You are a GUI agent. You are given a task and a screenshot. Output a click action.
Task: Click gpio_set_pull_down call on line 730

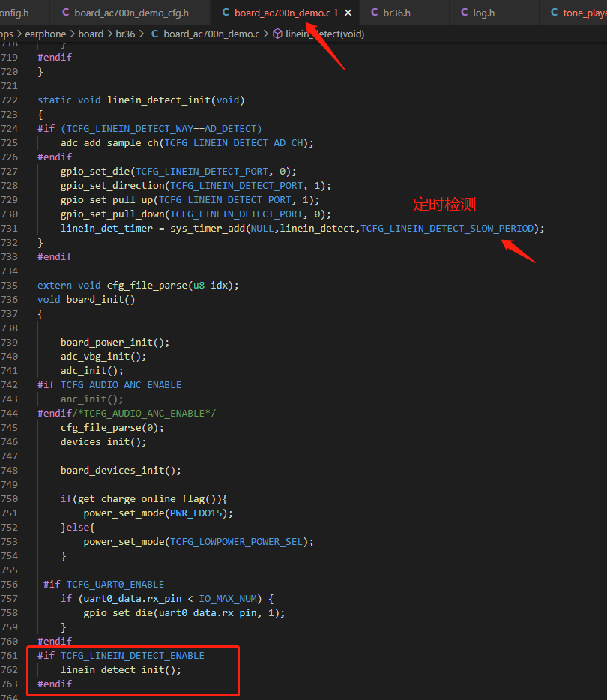click(112, 214)
